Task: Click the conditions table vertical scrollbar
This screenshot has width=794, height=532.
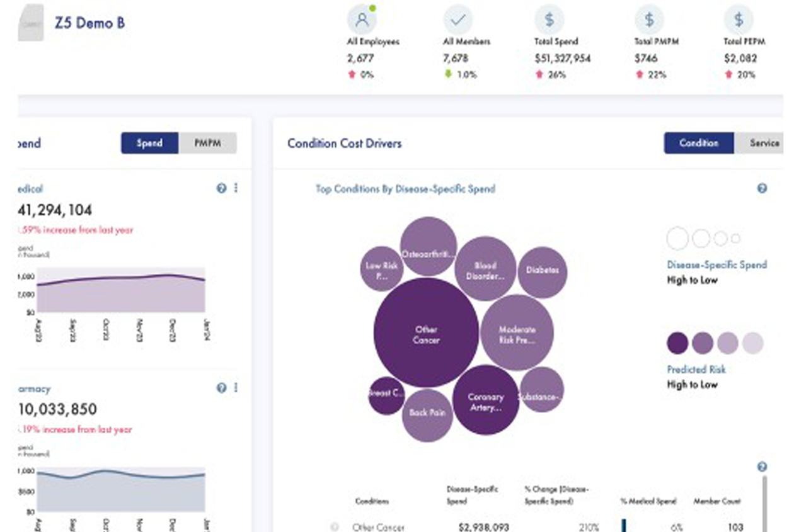Action: coord(764,504)
